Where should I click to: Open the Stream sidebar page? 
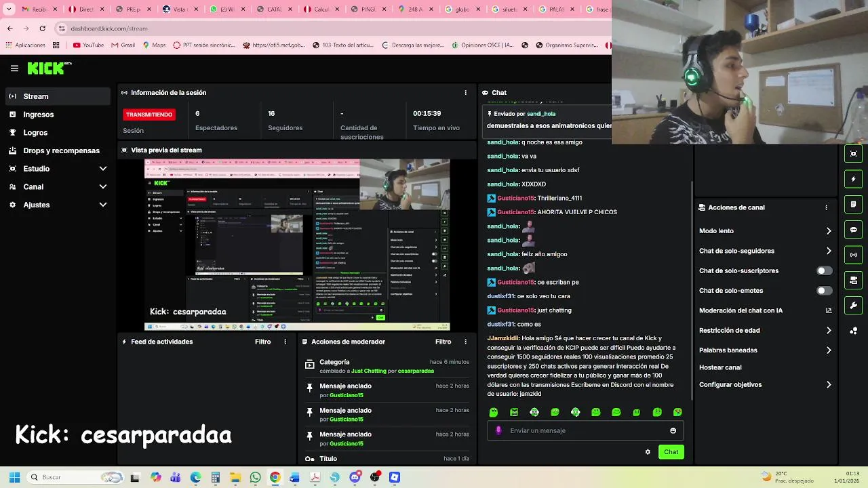click(x=58, y=96)
